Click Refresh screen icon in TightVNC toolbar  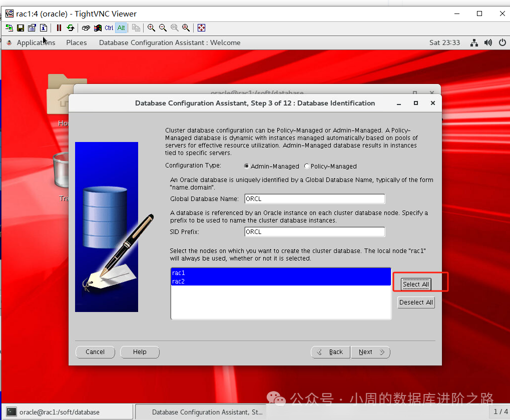pos(71,28)
